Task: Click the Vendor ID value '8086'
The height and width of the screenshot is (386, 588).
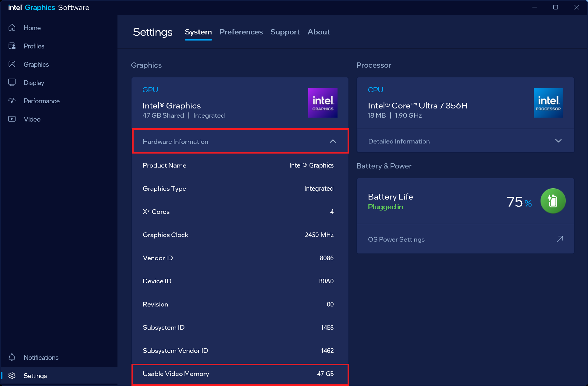Action: [327, 258]
